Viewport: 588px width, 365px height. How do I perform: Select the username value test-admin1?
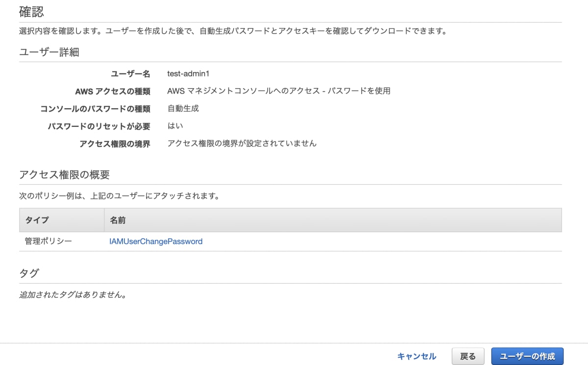point(188,73)
